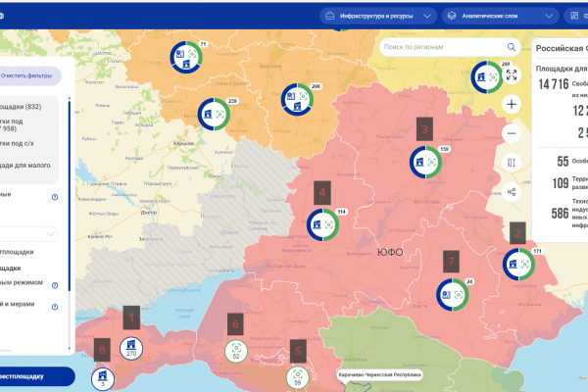Open the green marker labeled 59
588x392 pixels.
tap(298, 378)
